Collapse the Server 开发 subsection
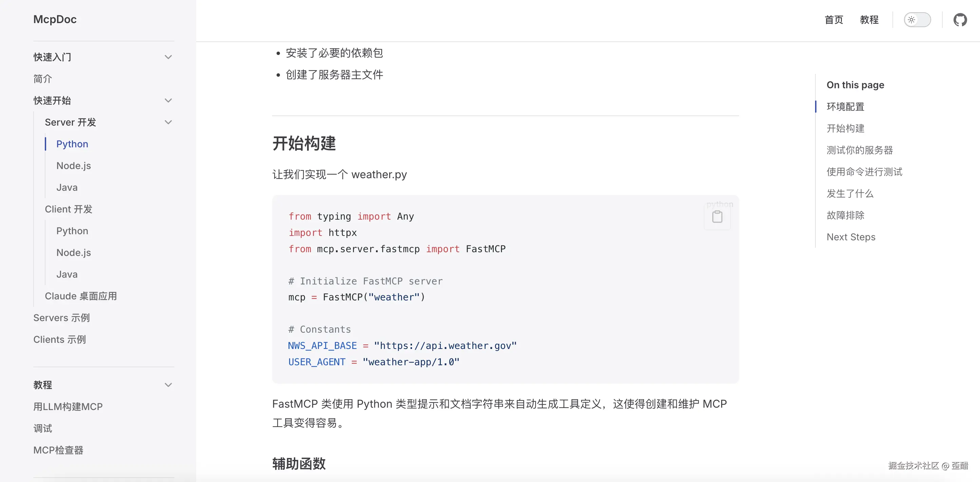 pyautogui.click(x=168, y=122)
